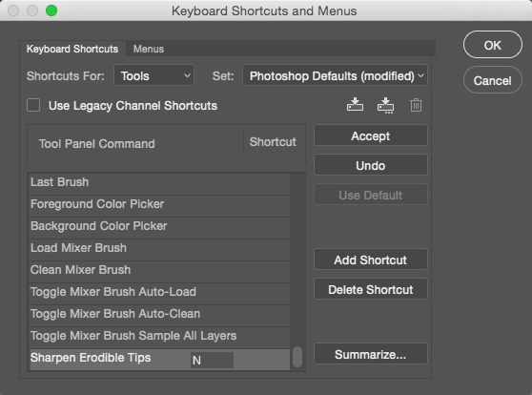
Task: Click the Delete Shortcut button
Action: pyautogui.click(x=371, y=289)
